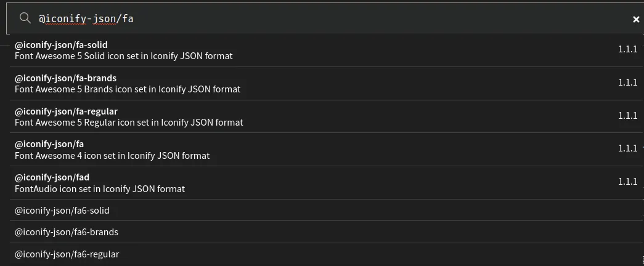
Task: Choose the @iconify-json/fa-brands package
Action: coord(65,78)
